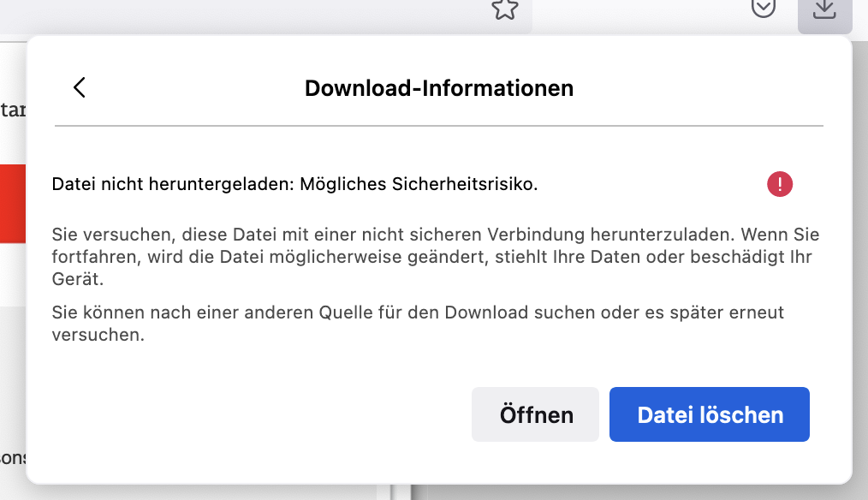
Task: Click the partial 'tar' text on the page
Action: click(x=12, y=110)
